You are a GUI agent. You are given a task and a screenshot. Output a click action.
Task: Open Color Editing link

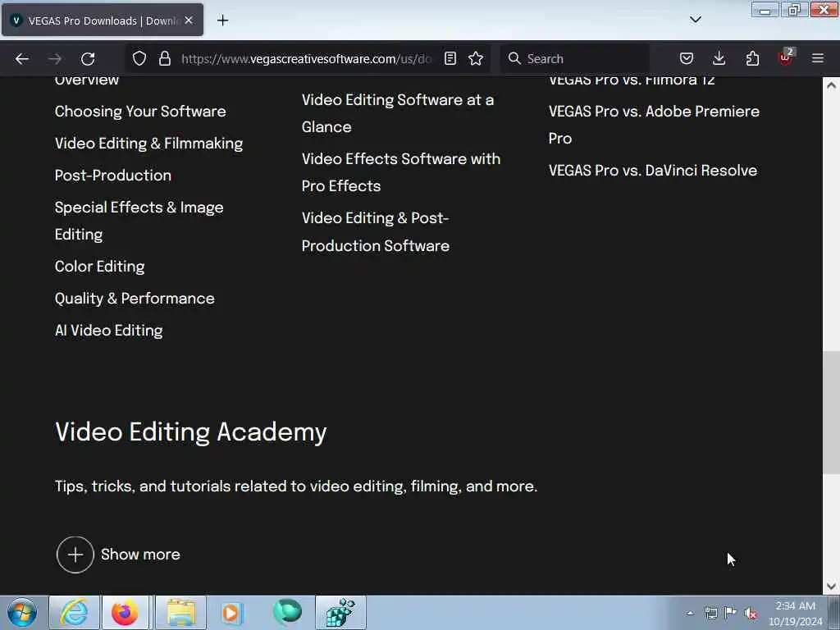click(x=99, y=267)
